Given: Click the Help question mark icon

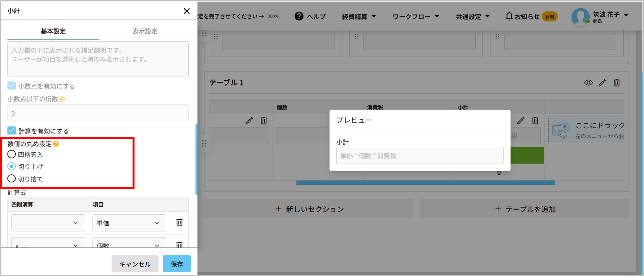Looking at the screenshot, I should point(299,16).
